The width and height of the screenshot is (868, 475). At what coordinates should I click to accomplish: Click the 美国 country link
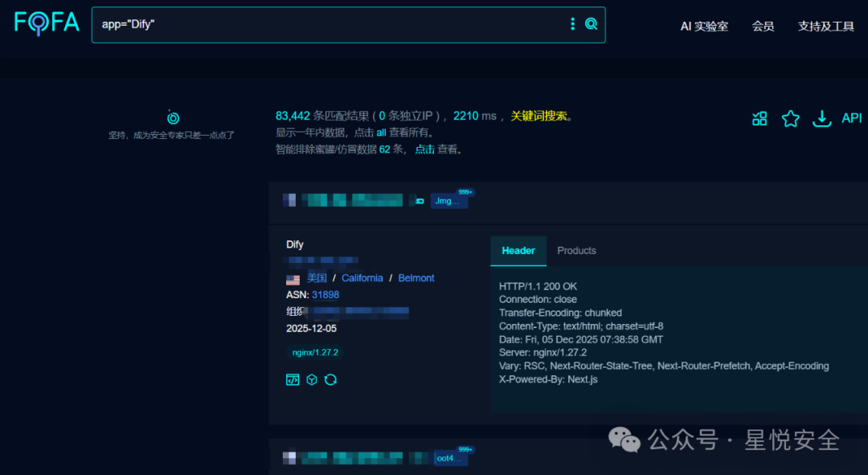[317, 278]
